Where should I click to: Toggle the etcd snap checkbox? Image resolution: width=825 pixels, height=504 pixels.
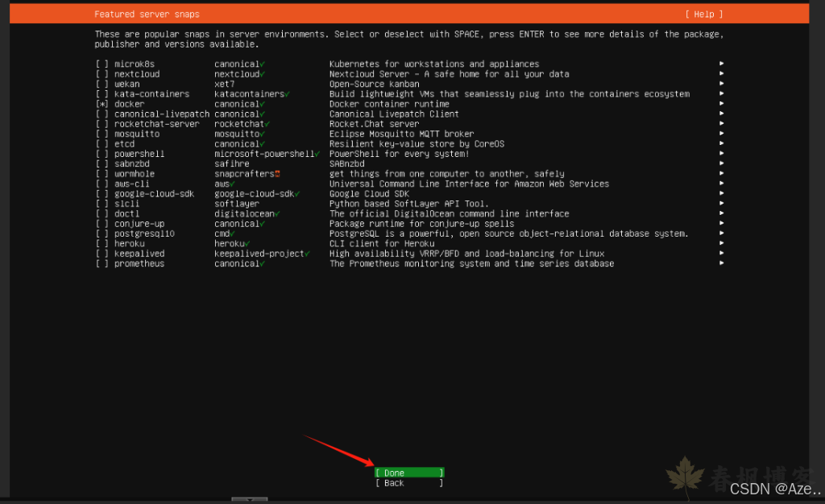tap(102, 144)
